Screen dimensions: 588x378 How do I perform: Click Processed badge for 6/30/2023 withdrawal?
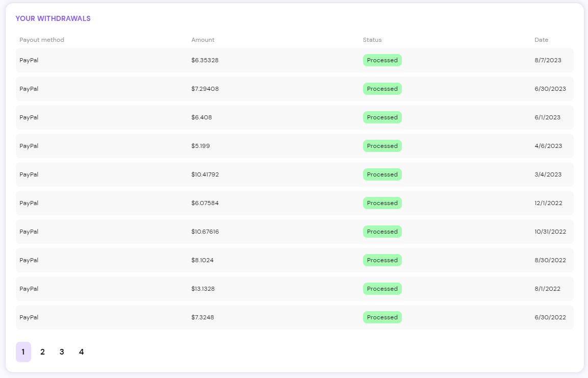(x=382, y=89)
